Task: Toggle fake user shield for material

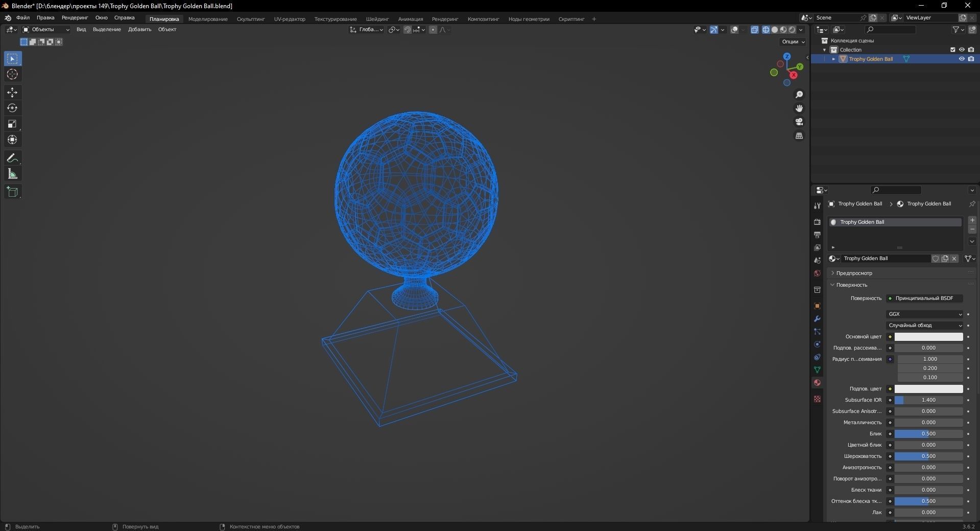Action: pyautogui.click(x=936, y=259)
